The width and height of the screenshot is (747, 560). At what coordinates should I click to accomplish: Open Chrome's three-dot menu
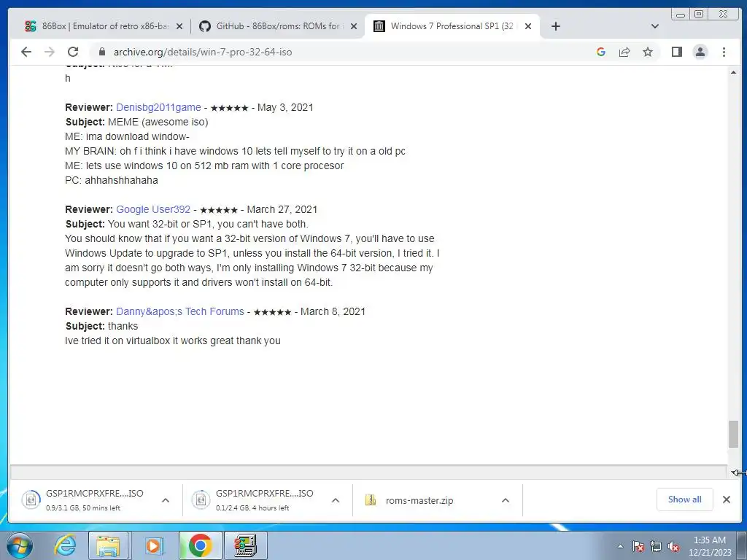pos(724,52)
